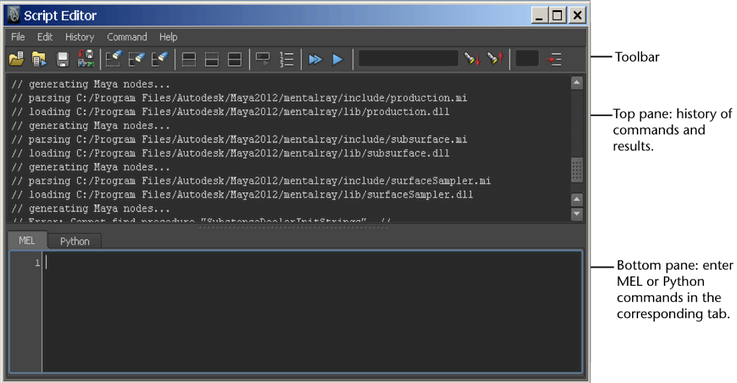Screen dimensions: 737x383
Task: Click the 'loading .../lib/production.dll' history line
Action: [230, 112]
